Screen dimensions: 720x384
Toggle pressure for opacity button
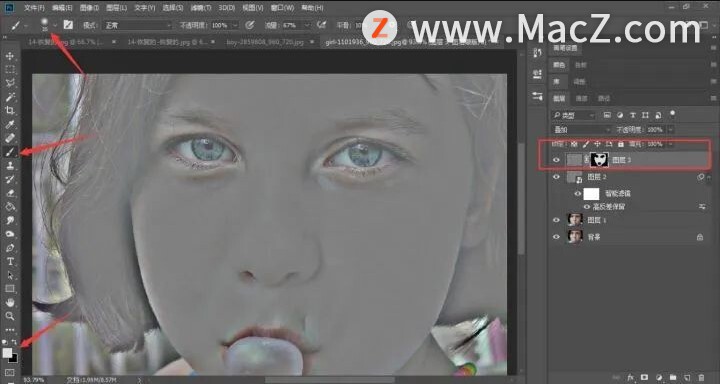tap(250, 25)
